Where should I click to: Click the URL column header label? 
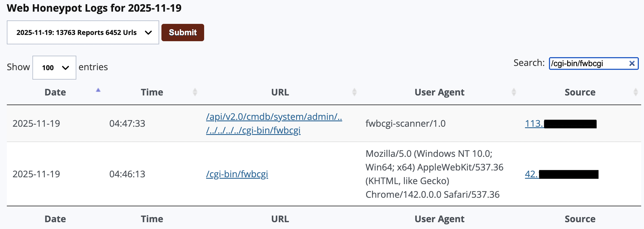click(x=280, y=92)
